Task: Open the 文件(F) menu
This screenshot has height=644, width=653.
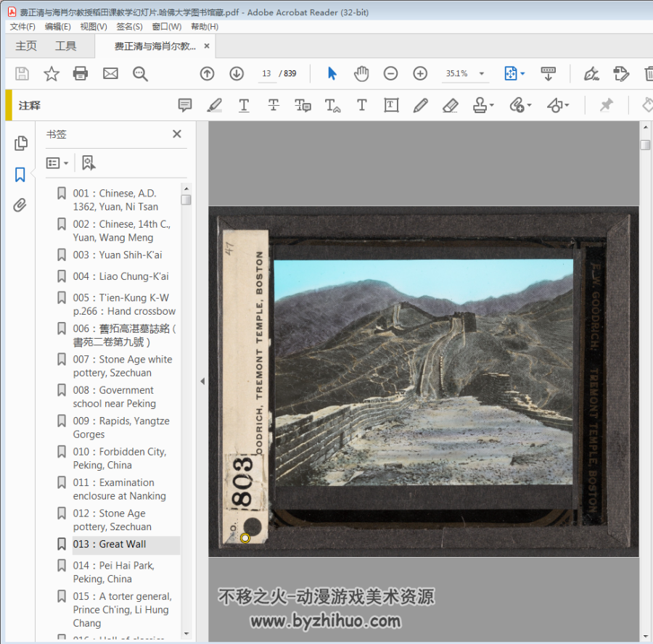Action: [x=22, y=27]
